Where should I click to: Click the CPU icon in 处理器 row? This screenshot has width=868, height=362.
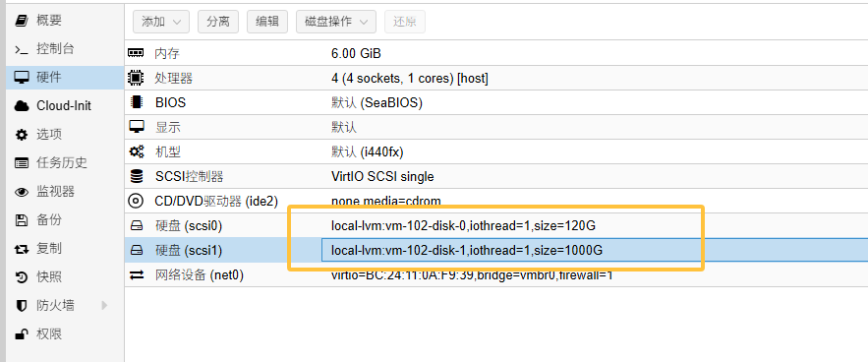coord(136,78)
